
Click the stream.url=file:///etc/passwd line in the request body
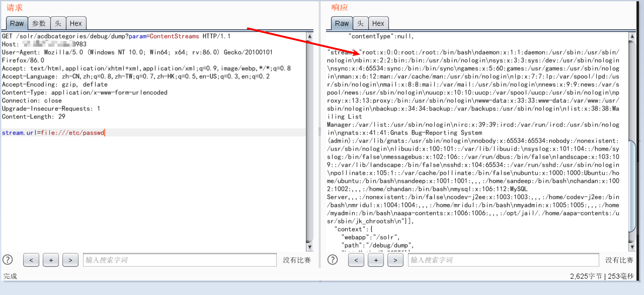(53, 132)
